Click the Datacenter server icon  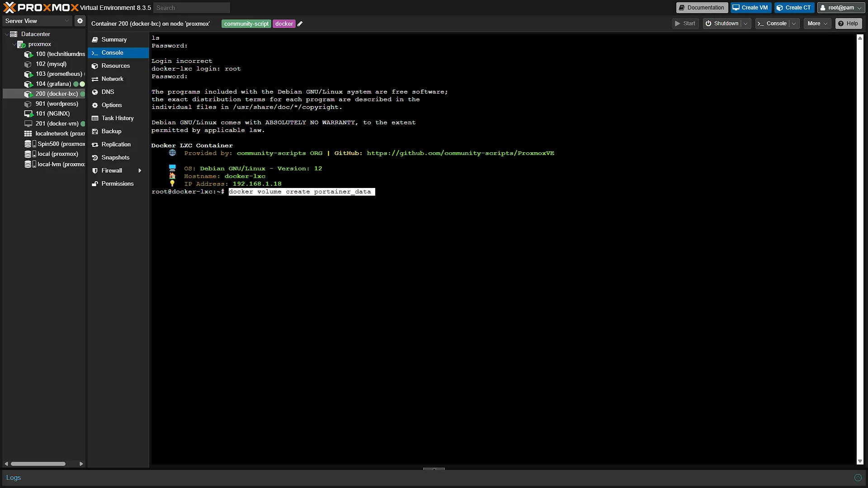pos(14,34)
